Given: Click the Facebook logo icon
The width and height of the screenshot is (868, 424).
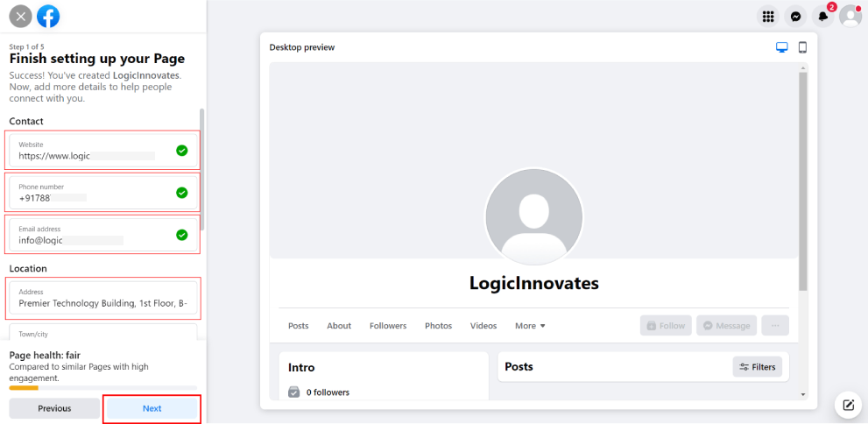Looking at the screenshot, I should (48, 17).
